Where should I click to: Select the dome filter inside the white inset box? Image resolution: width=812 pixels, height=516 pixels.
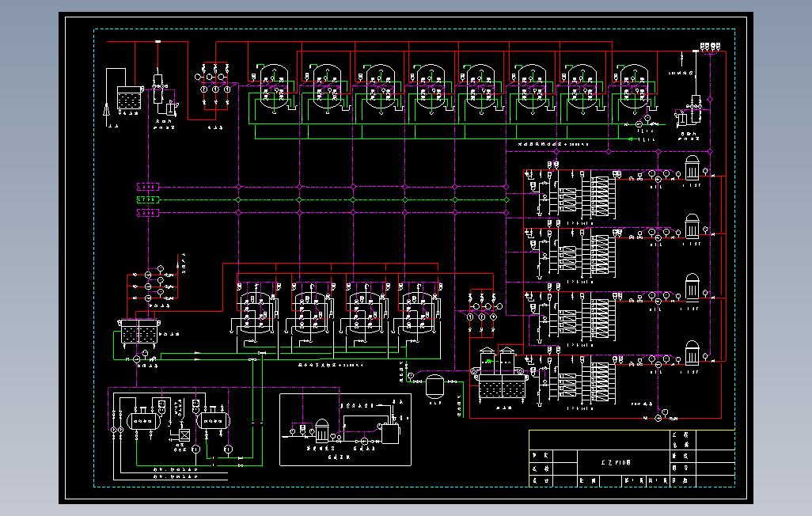click(x=321, y=430)
